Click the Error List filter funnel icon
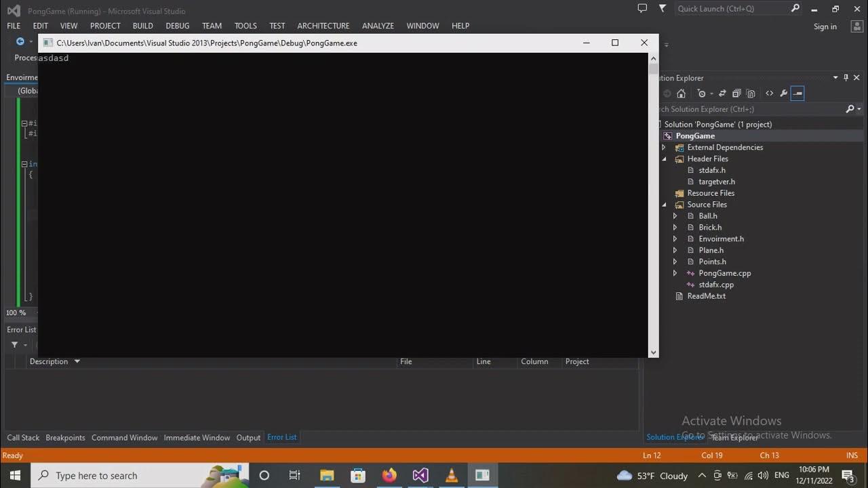868x488 pixels. 14,345
